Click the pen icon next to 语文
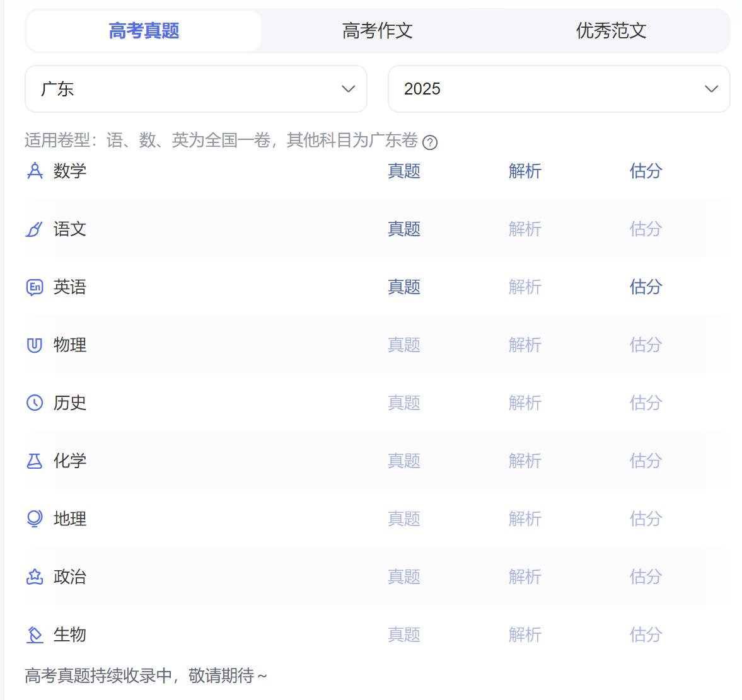 (x=33, y=229)
